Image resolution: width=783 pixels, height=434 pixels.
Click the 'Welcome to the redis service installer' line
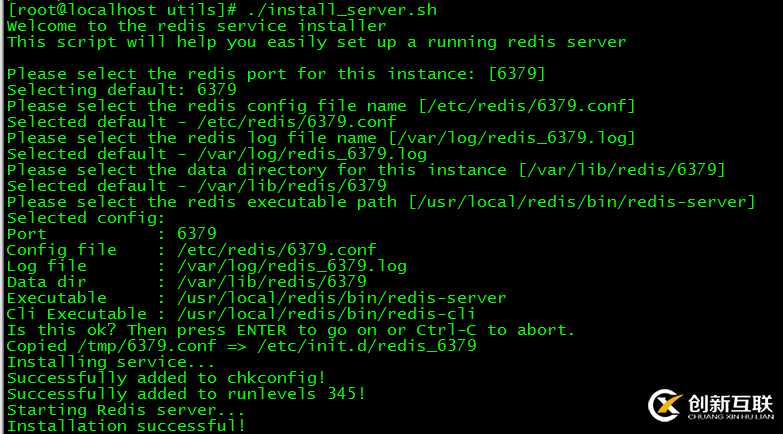196,26
